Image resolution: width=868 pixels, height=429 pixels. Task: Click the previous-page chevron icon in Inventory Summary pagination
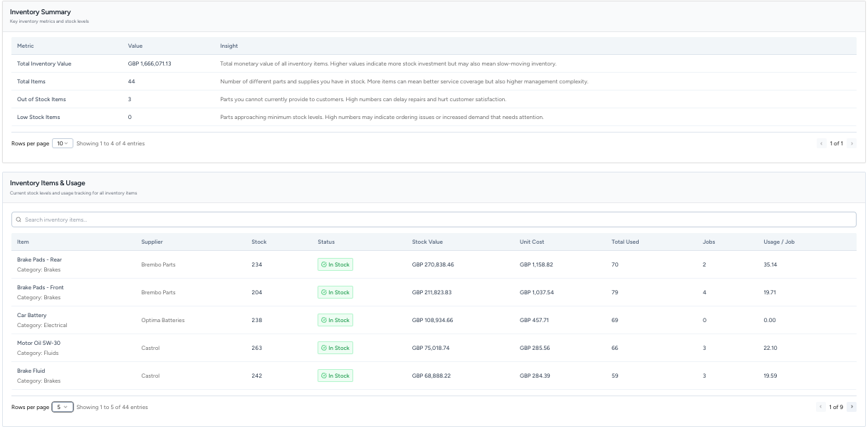(x=820, y=143)
